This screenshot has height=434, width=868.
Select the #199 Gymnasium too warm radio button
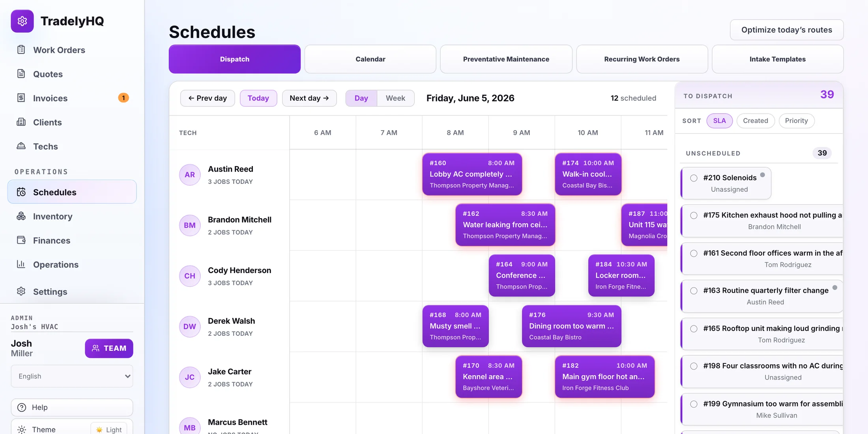(x=694, y=404)
